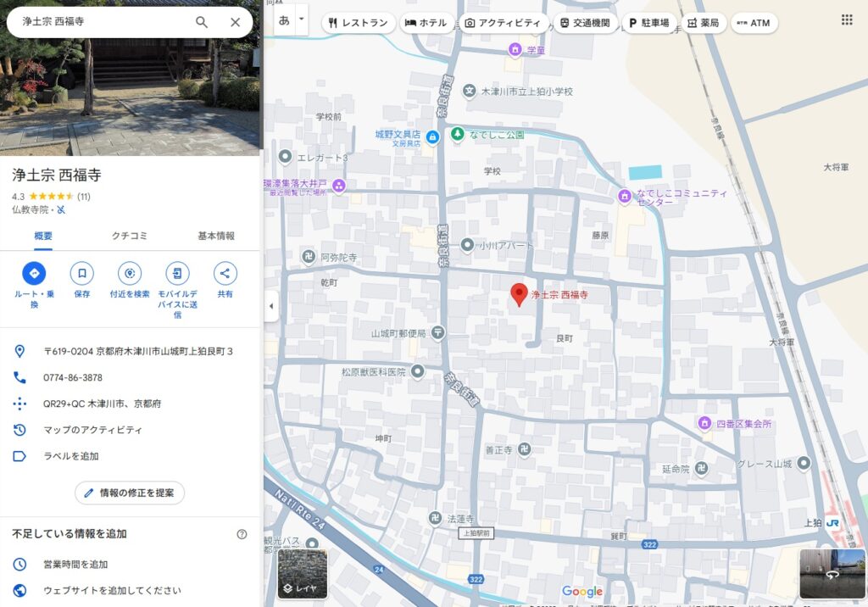
Task: Click ラベルを追加
Action: click(71, 456)
